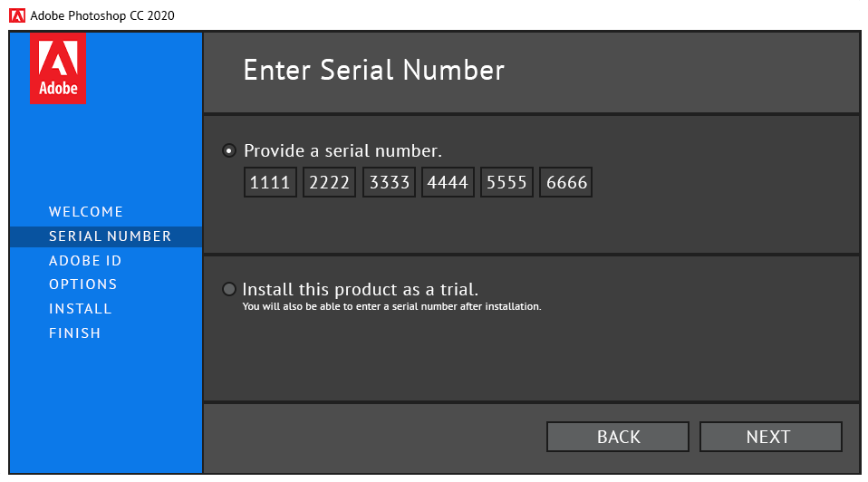Focus the serial field containing 6666
The height and width of the screenshot is (482, 868).
[565, 182]
